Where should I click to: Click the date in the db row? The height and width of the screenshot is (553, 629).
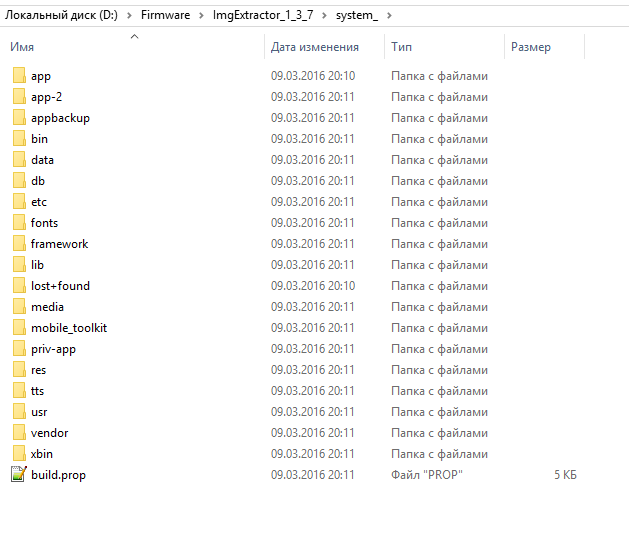313,181
